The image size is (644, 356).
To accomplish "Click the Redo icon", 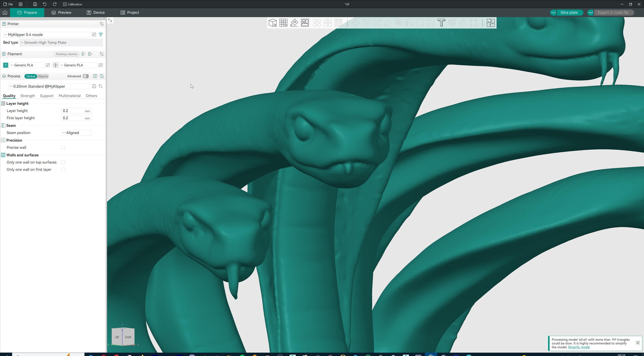I will point(55,4).
